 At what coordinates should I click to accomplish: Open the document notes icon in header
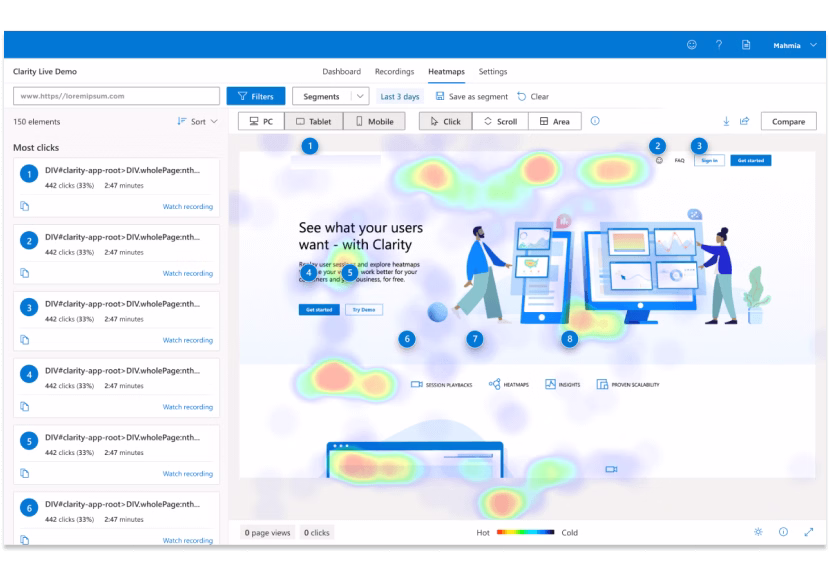point(746,45)
